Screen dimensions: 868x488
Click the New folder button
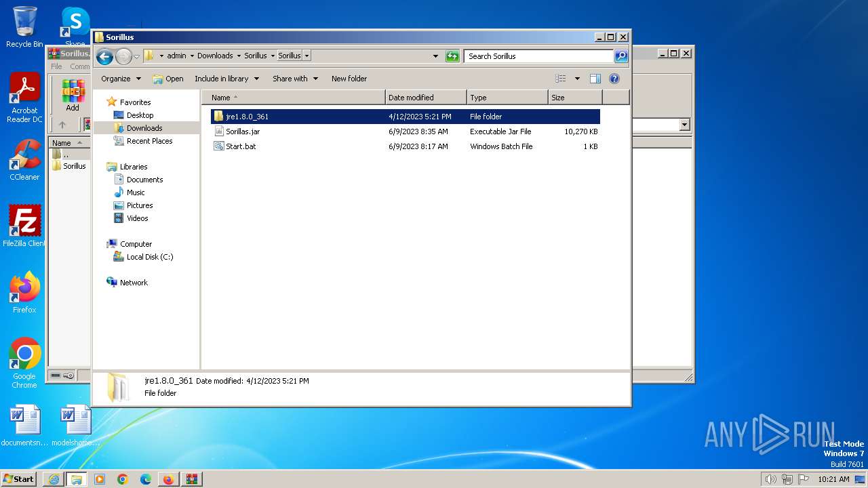[349, 79]
